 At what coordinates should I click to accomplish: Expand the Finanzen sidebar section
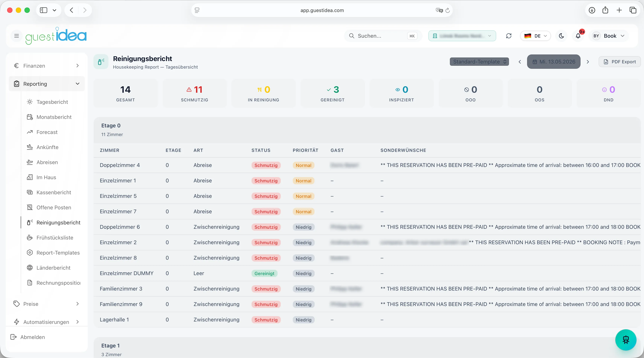coord(47,66)
